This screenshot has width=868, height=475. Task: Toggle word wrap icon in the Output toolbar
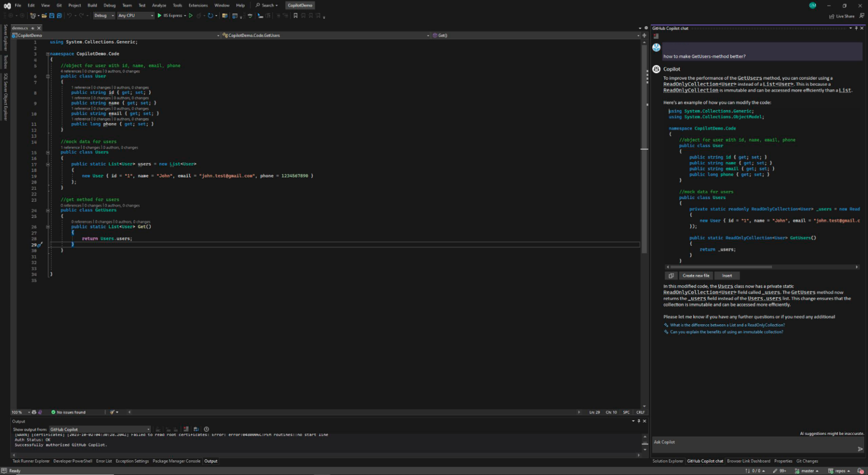196,429
